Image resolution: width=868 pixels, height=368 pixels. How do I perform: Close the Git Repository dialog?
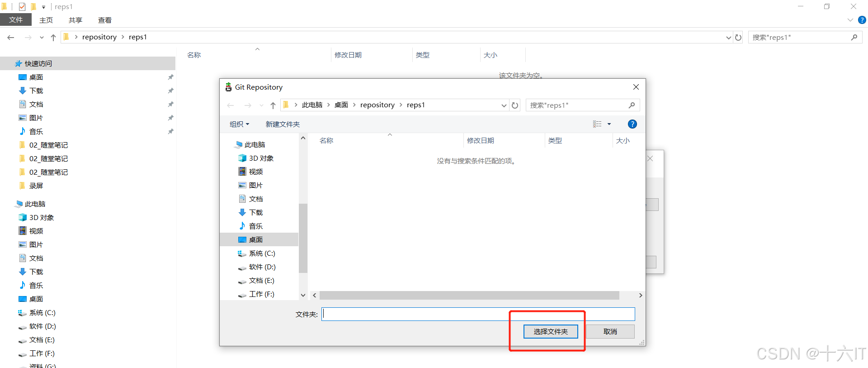(636, 87)
